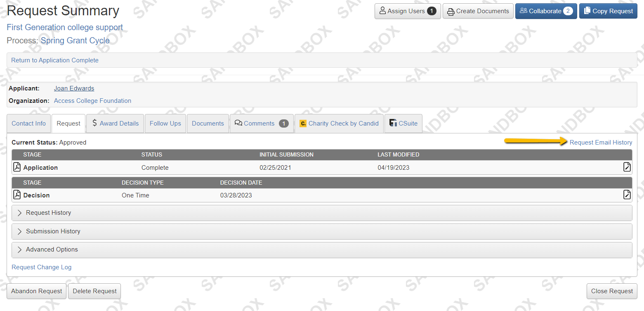Click the Charity Check Candid logo icon
The image size is (644, 311).
303,123
